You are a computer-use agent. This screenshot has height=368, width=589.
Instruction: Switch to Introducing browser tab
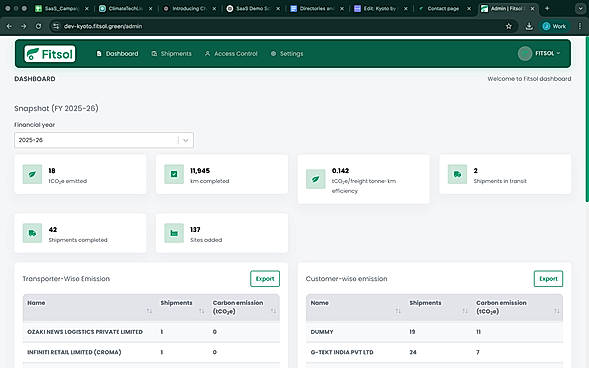(190, 8)
